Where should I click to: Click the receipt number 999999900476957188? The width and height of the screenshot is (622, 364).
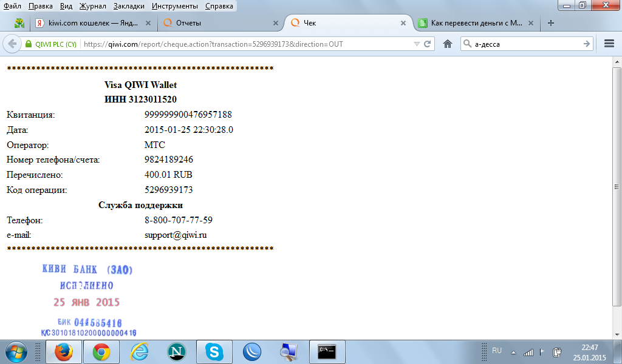[188, 115]
